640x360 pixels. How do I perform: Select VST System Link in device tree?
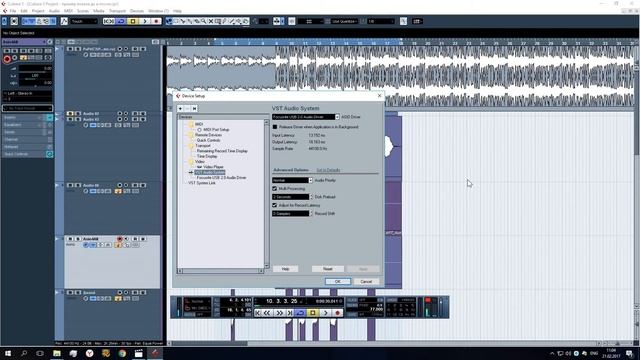pos(202,183)
